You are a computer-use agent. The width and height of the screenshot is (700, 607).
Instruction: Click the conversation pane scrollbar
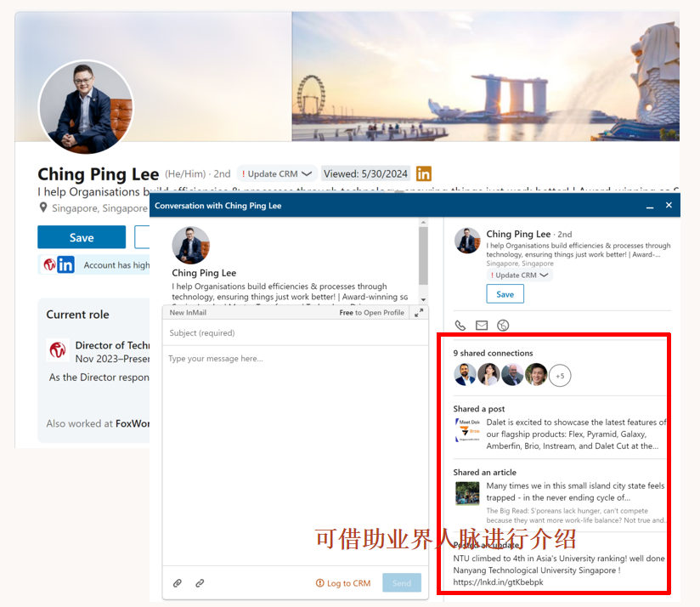423,255
